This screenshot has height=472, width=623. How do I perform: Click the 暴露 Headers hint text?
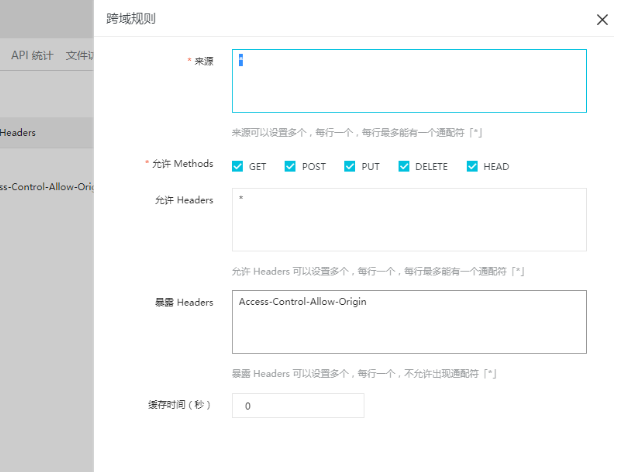coord(364,373)
